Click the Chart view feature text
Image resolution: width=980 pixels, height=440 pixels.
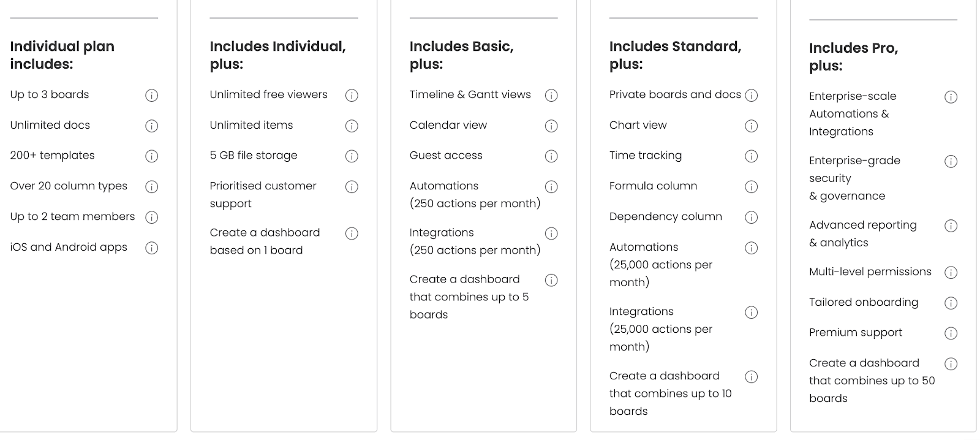638,125
